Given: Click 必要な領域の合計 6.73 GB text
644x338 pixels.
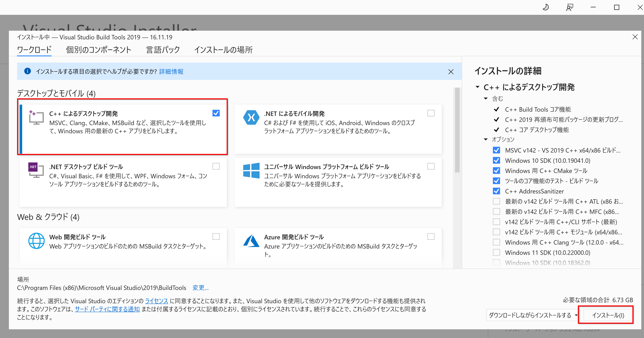Looking at the screenshot, I should pos(598,300).
